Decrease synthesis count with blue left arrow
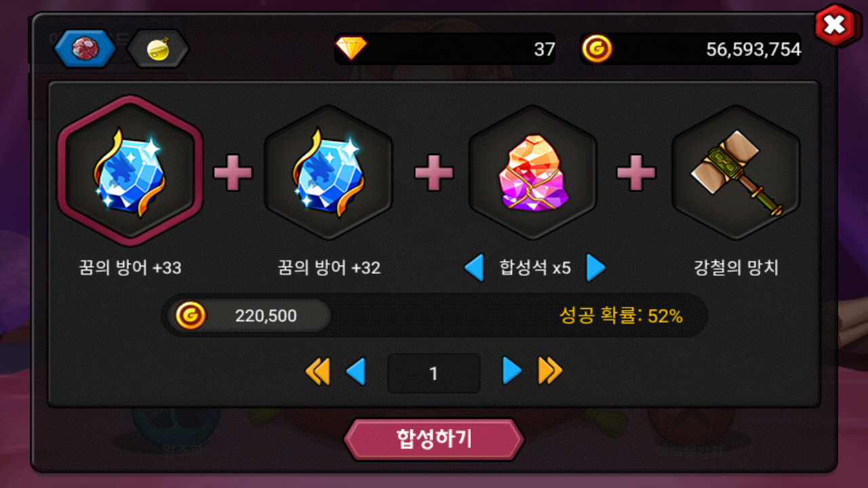Screen dimensions: 868x488 coord(355,371)
